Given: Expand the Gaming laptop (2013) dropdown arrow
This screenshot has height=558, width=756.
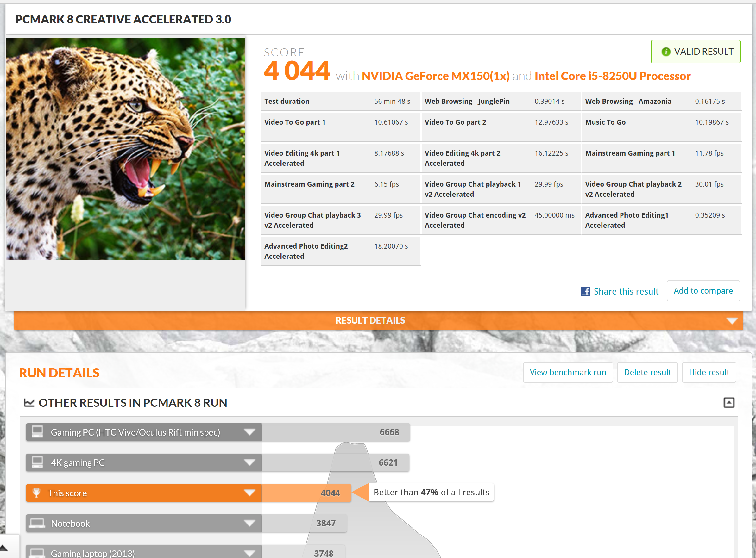Looking at the screenshot, I should pos(249,553).
